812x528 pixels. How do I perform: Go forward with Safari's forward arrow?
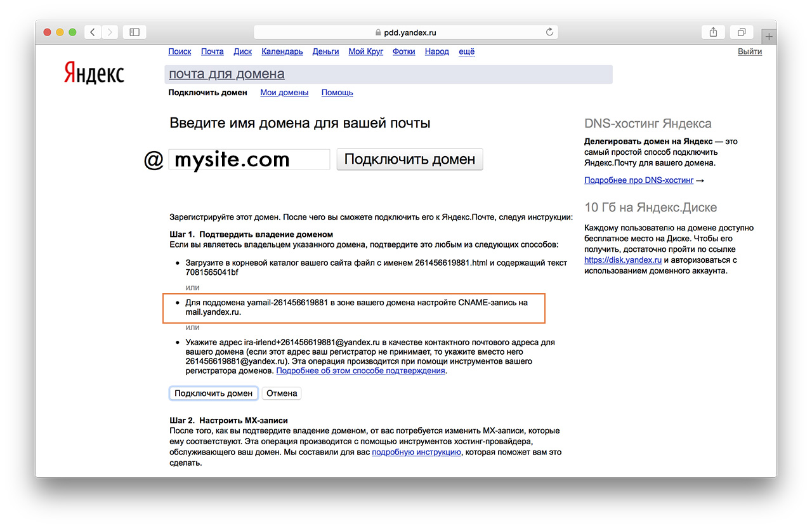[109, 32]
